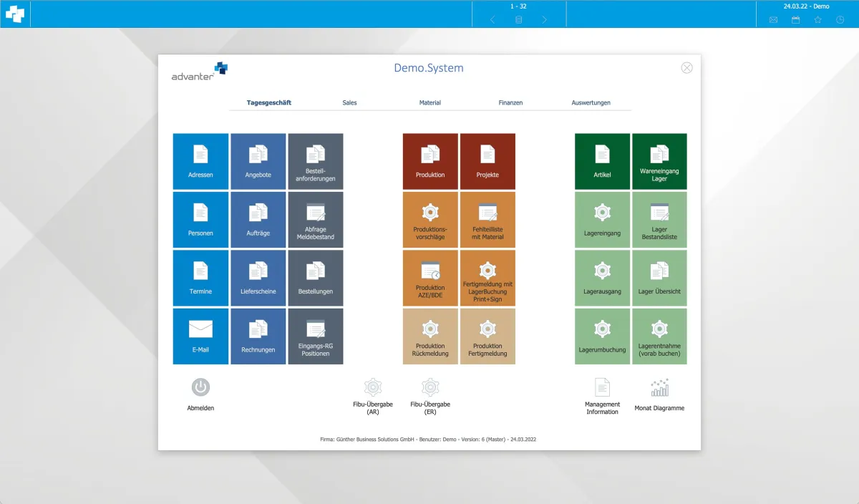The height and width of the screenshot is (504, 859).
Task: Open the Finanzen tab
Action: point(510,102)
